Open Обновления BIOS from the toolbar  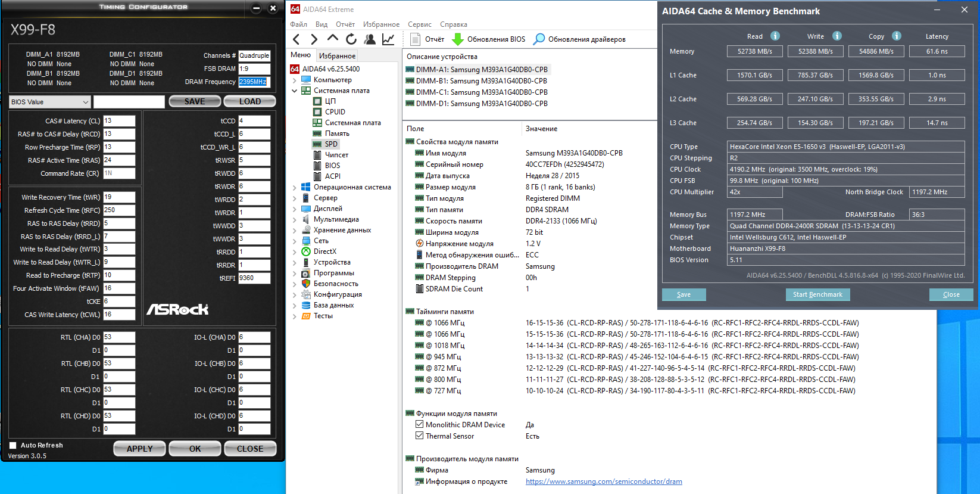tap(489, 39)
